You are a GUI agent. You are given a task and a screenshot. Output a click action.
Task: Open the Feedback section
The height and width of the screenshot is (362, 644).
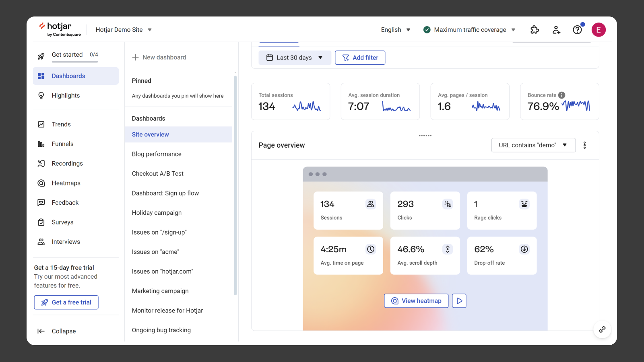tap(65, 202)
